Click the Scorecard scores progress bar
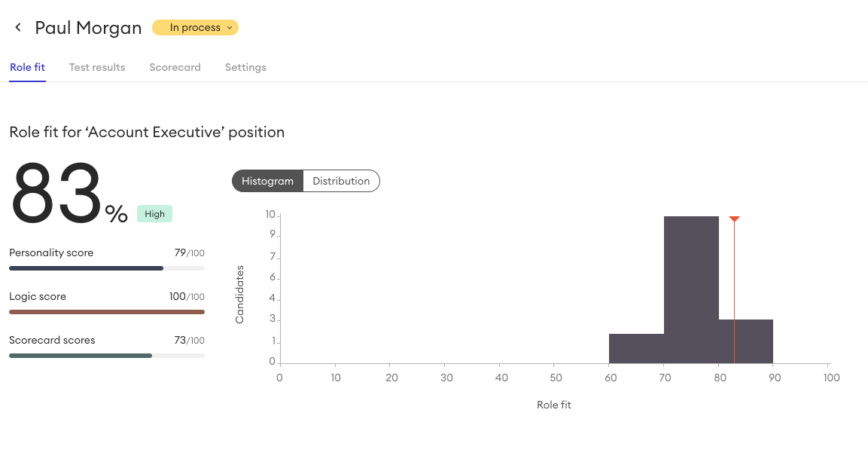 [107, 356]
